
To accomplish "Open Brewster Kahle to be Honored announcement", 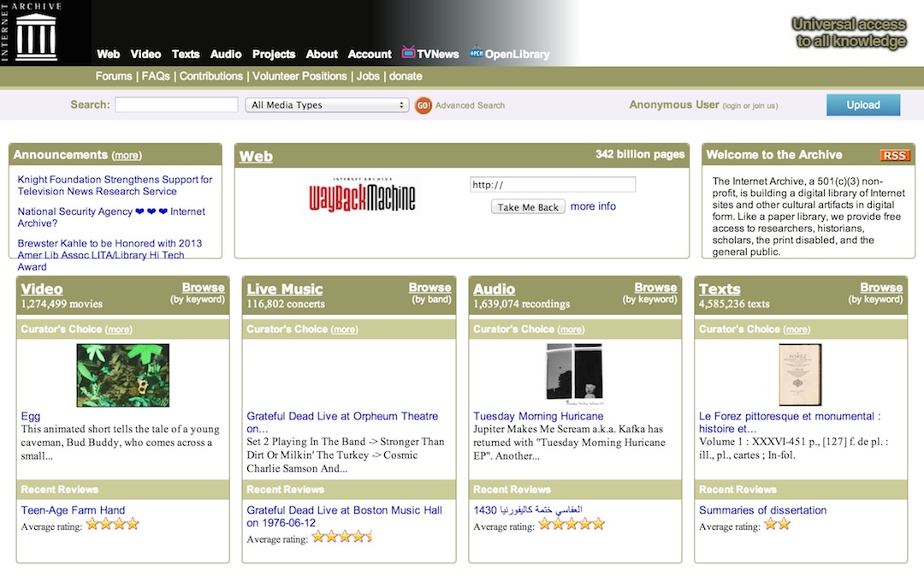I will click(110, 254).
